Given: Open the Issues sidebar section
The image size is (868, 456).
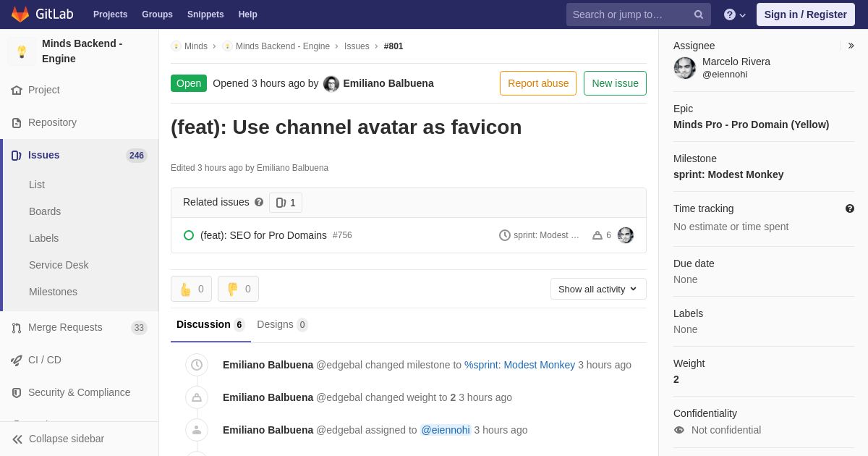Looking at the screenshot, I should pyautogui.click(x=80, y=155).
